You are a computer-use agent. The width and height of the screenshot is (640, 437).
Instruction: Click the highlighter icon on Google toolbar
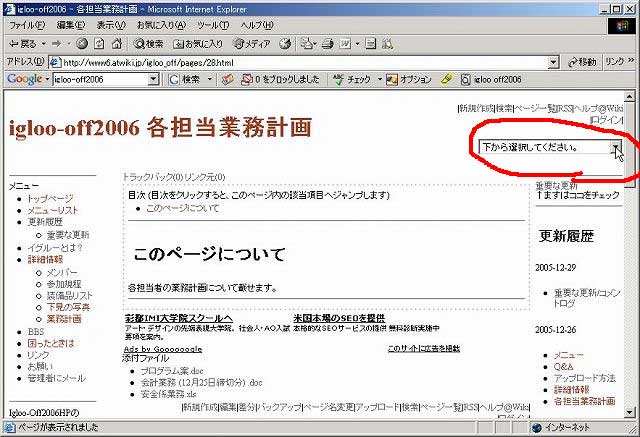tap(447, 79)
